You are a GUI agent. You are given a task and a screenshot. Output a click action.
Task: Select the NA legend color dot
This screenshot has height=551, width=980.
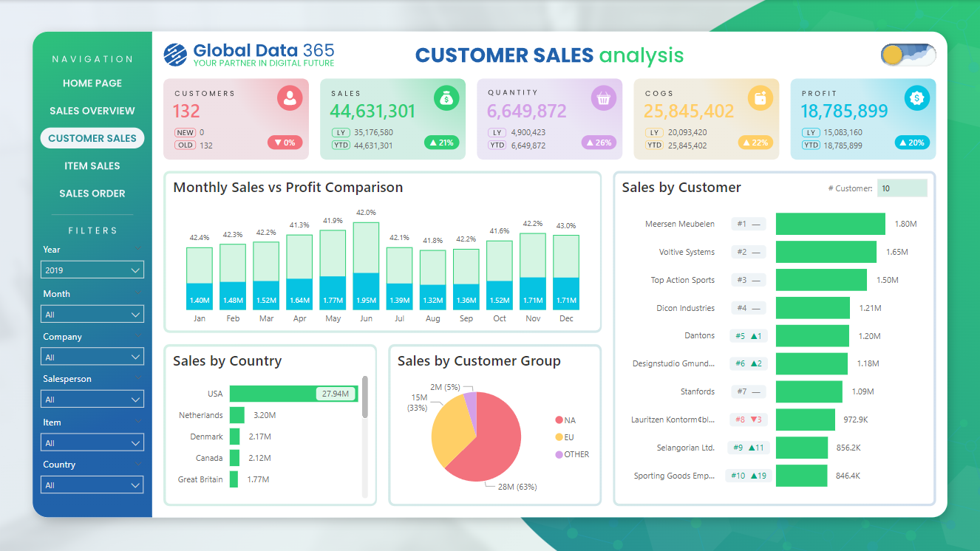(x=559, y=420)
